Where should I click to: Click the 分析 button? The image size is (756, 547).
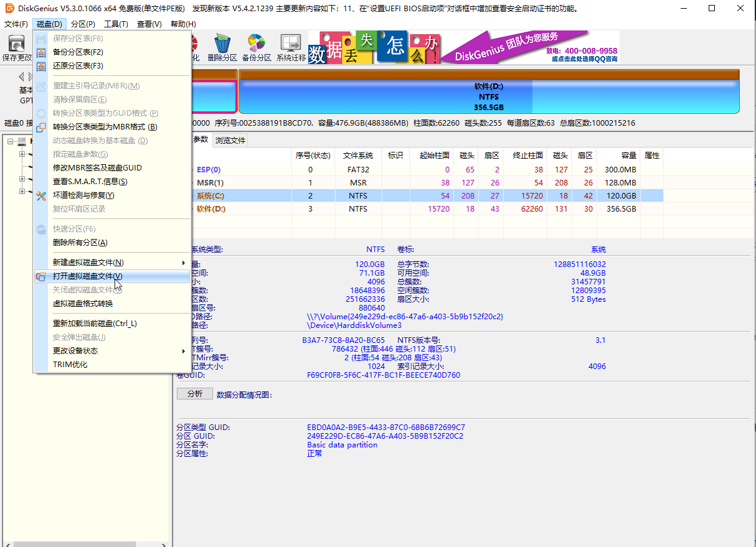coord(194,394)
